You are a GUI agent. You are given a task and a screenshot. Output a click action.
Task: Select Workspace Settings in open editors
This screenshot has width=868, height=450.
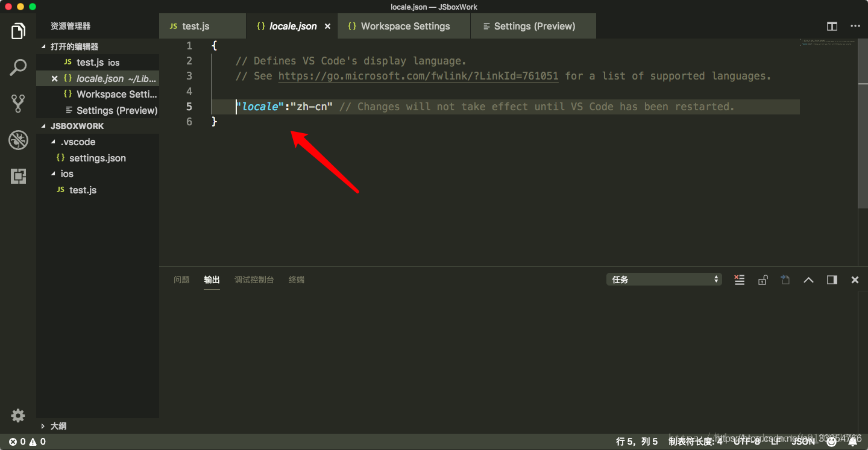[x=98, y=95]
